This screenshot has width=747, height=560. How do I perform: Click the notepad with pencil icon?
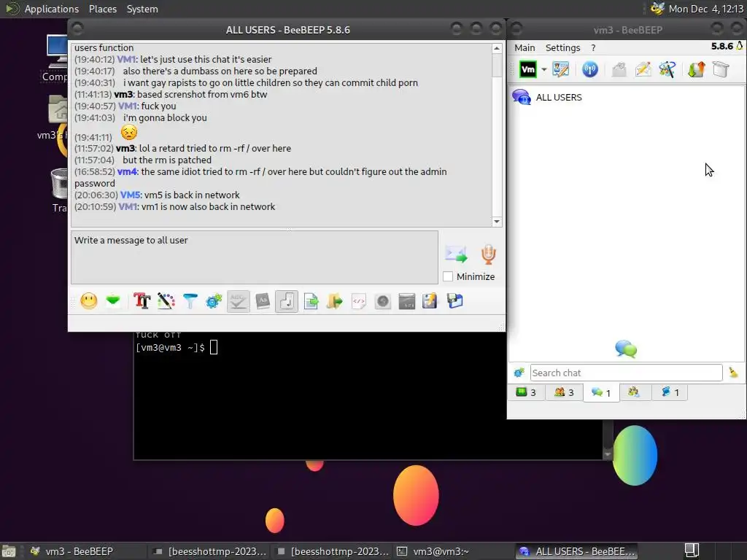(x=430, y=301)
